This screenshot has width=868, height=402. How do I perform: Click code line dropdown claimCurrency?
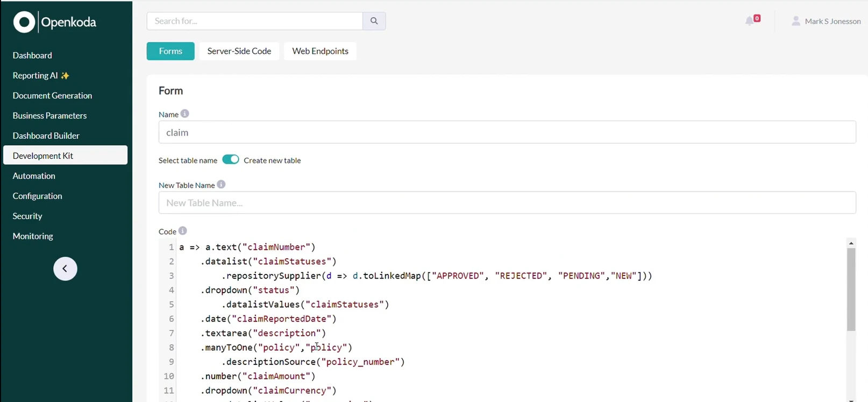[x=268, y=391]
